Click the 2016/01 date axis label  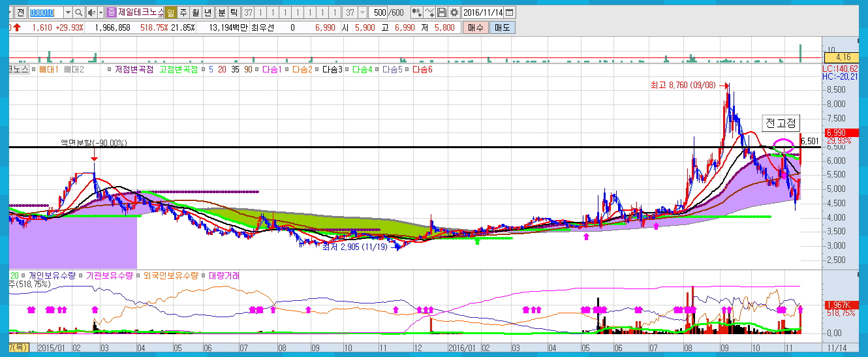pos(461,349)
